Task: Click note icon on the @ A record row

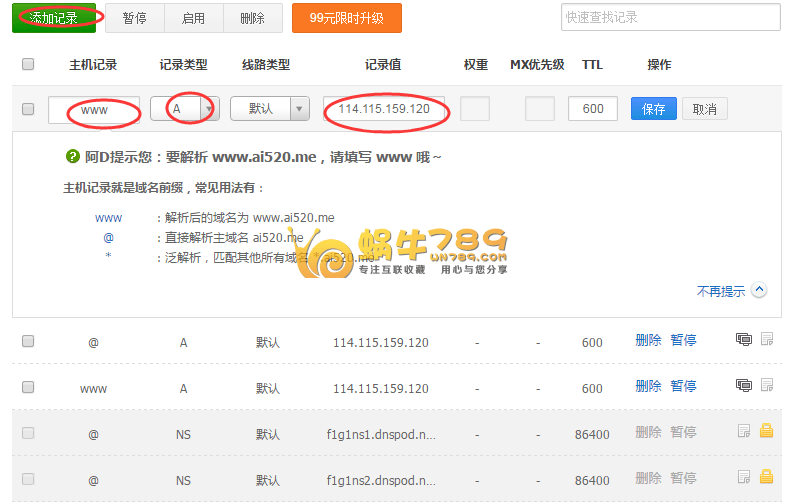Action: [767, 340]
